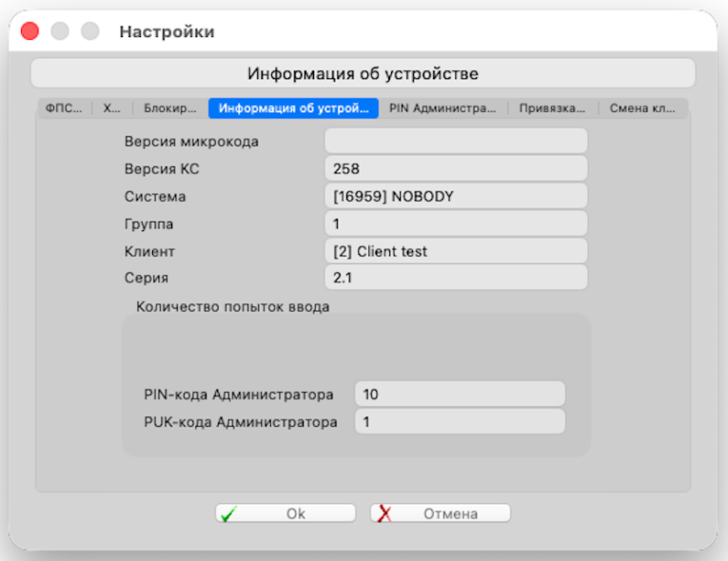
Task: Select the Информация об устрой... tab
Action: pyautogui.click(x=293, y=108)
